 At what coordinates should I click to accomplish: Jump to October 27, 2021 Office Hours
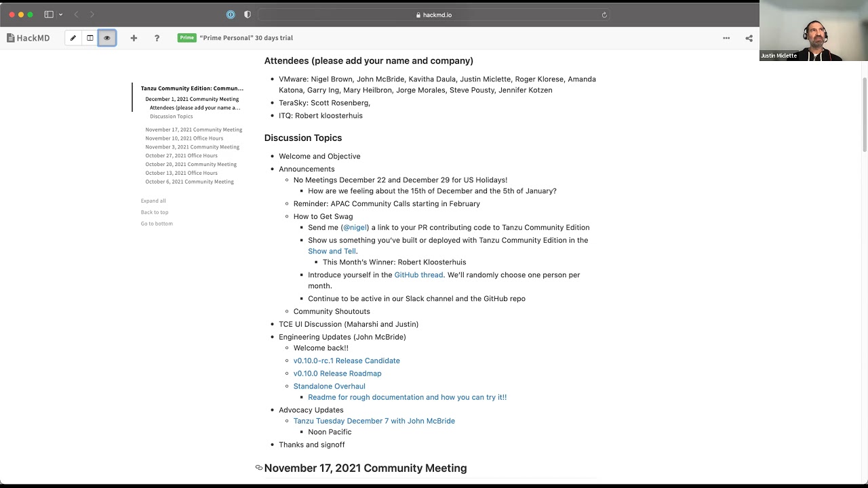181,156
